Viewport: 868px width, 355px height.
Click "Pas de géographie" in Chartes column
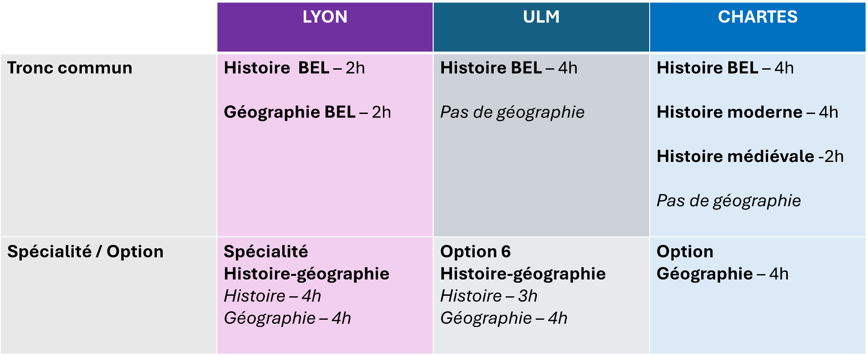tap(729, 201)
